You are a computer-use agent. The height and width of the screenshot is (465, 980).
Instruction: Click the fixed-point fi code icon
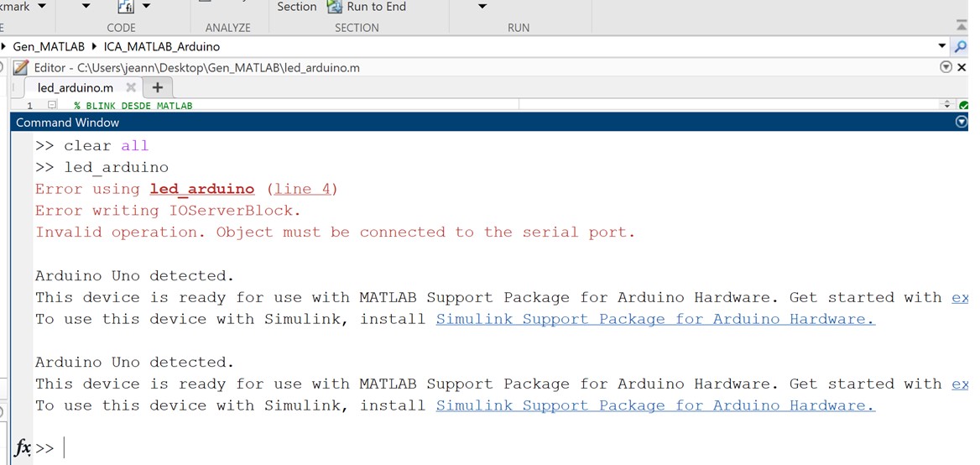coord(125,7)
